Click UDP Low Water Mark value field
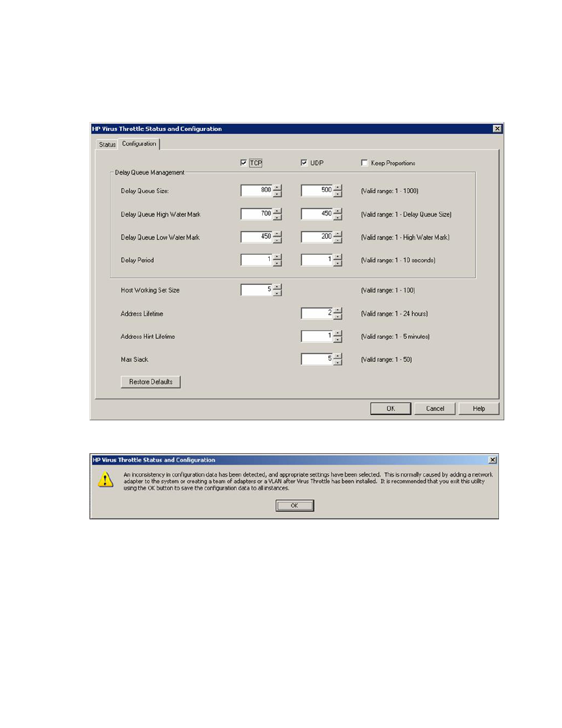 (316, 237)
